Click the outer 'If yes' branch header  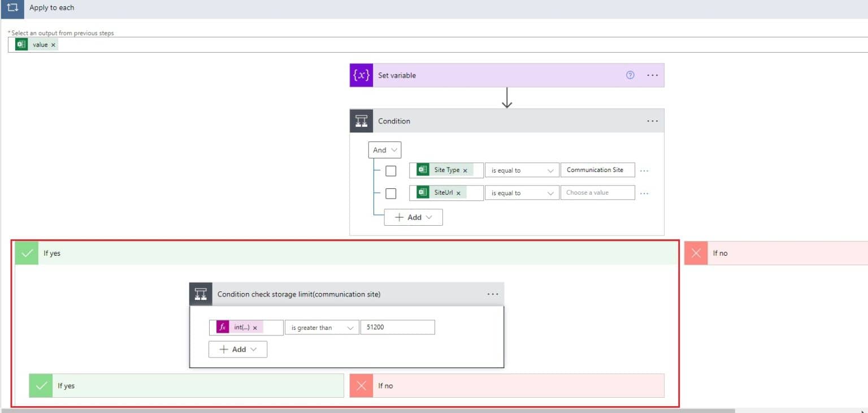pyautogui.click(x=346, y=253)
